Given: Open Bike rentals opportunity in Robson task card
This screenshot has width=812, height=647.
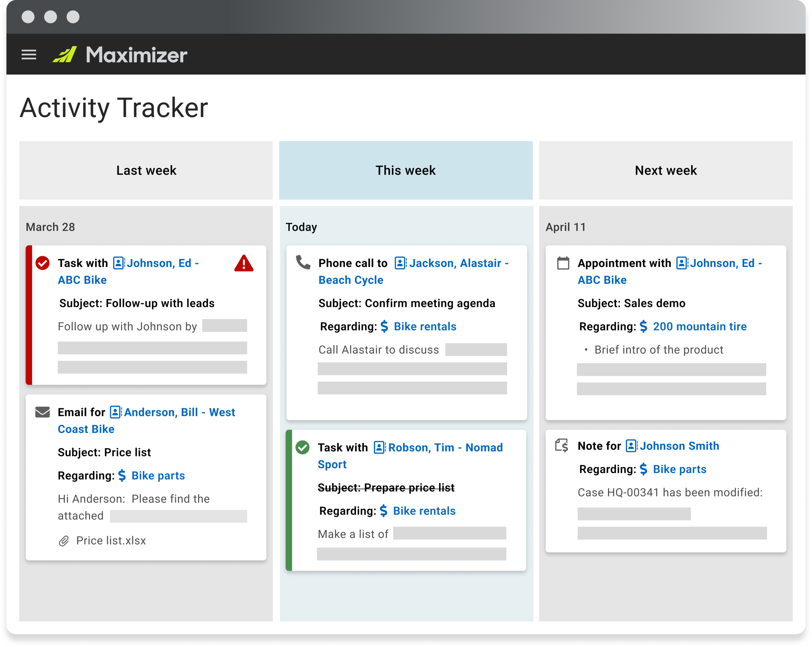Looking at the screenshot, I should [424, 511].
